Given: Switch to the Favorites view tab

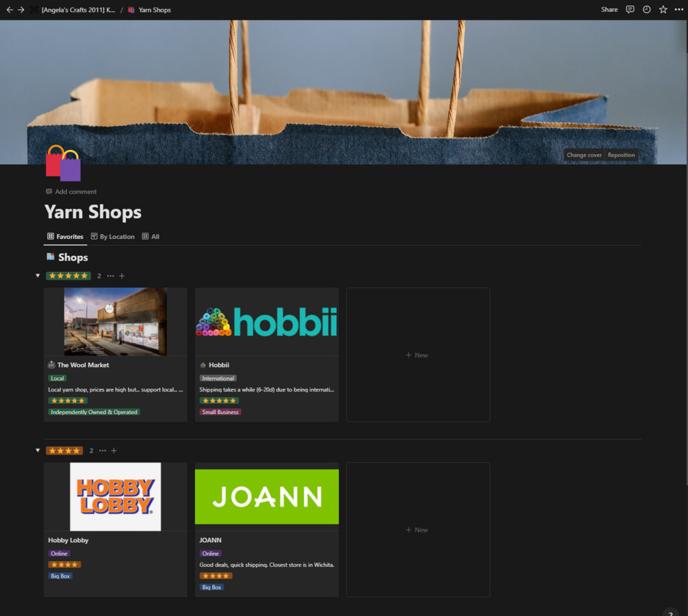Looking at the screenshot, I should (x=66, y=237).
